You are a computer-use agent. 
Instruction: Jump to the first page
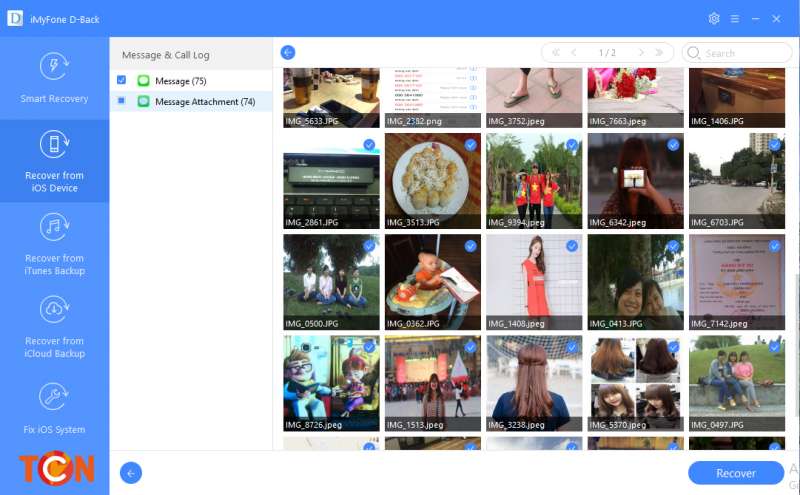click(x=555, y=52)
